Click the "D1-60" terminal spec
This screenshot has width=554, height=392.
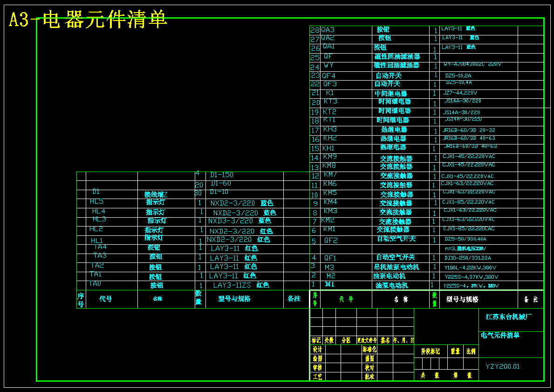221,183
